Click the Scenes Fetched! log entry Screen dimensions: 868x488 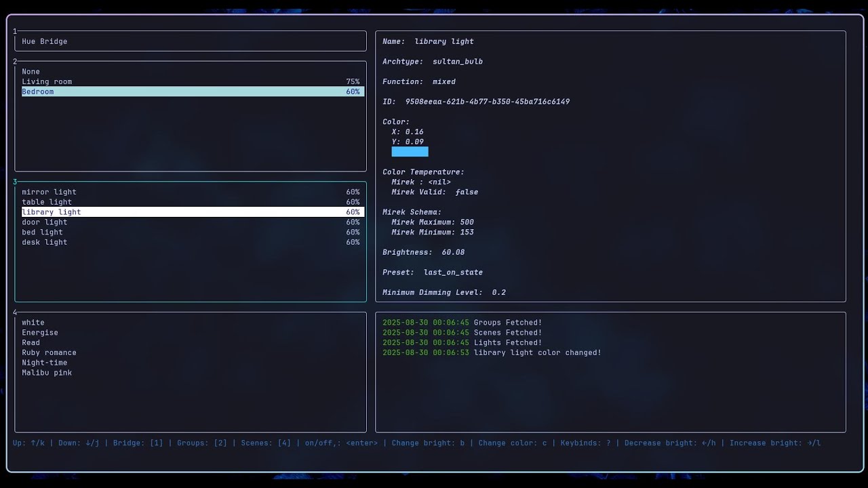pyautogui.click(x=462, y=333)
